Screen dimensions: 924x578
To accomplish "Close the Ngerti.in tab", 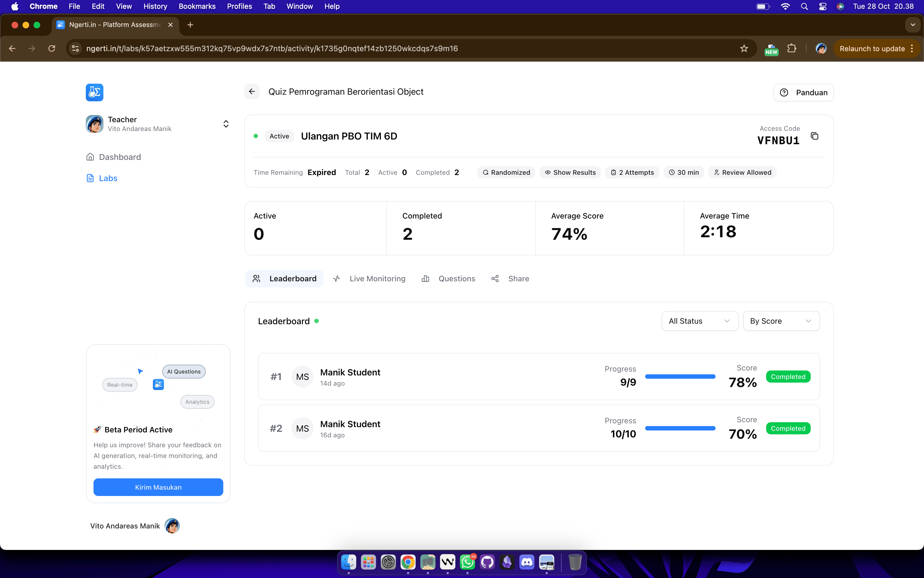I will click(171, 25).
